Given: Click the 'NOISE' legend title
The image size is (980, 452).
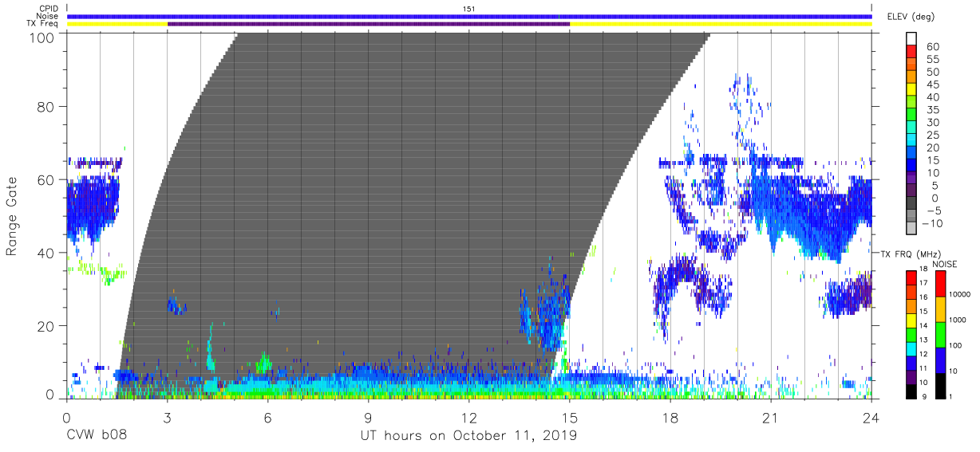Looking at the screenshot, I should click(946, 264).
